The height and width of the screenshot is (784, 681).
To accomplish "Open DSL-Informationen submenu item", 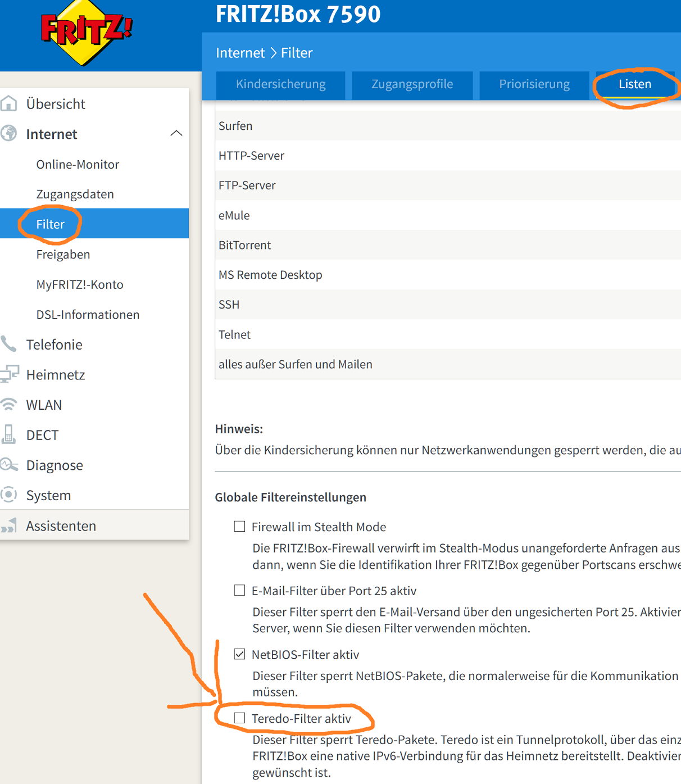I will pyautogui.click(x=88, y=315).
